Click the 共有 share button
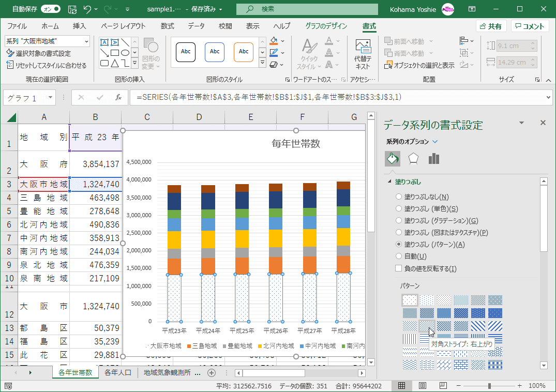 point(491,26)
